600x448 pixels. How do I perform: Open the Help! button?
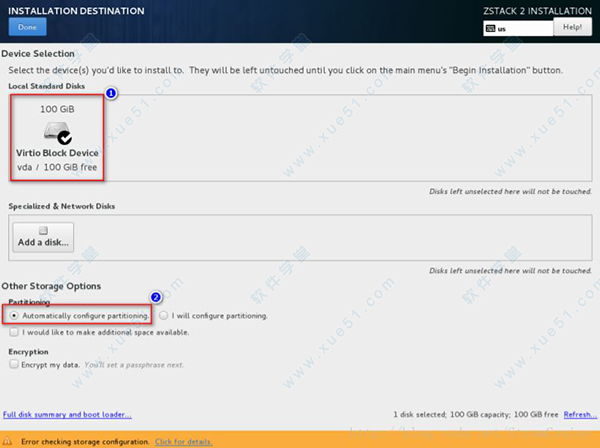point(572,28)
